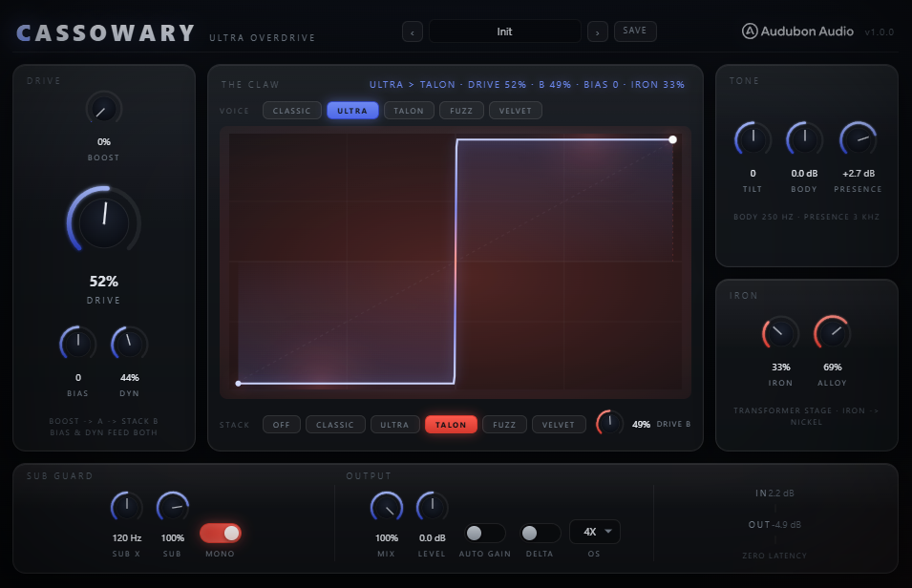Click the IN 2.2 dB meter readout
912x588 pixels.
tap(774, 493)
